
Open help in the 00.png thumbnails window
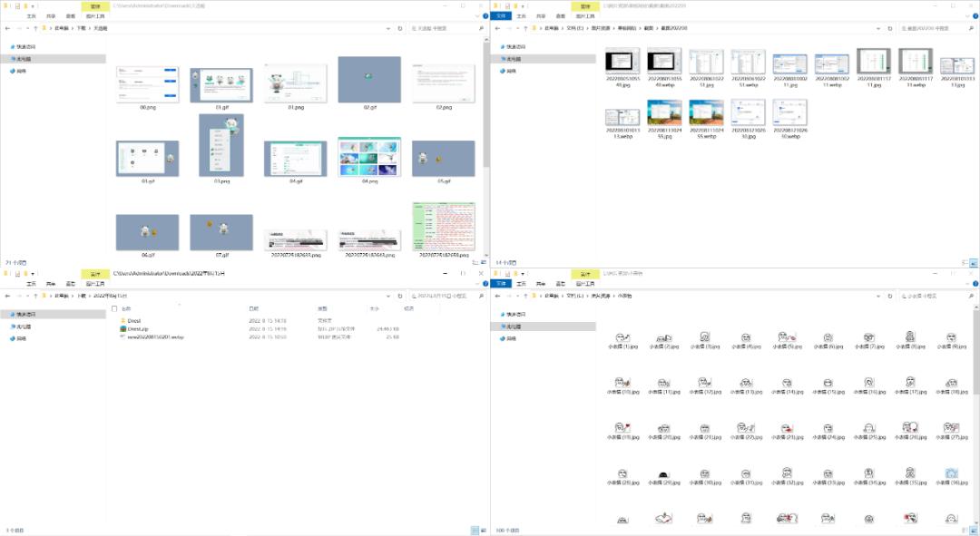485,15
